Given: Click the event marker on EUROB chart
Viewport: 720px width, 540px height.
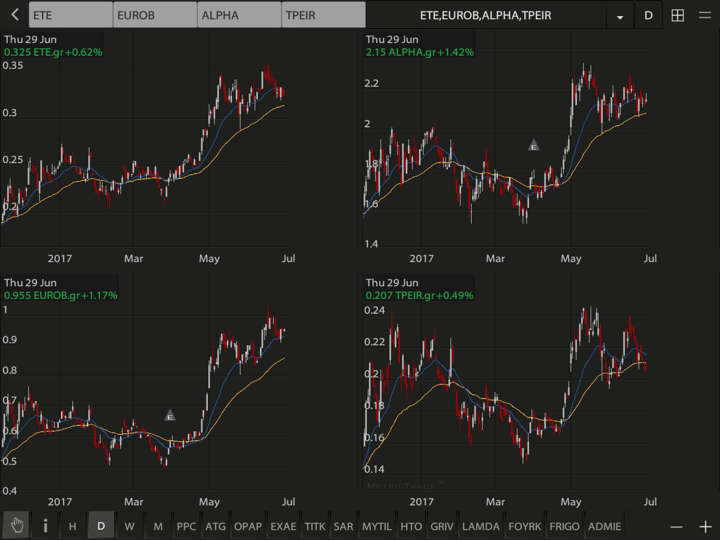Looking at the screenshot, I should [170, 415].
